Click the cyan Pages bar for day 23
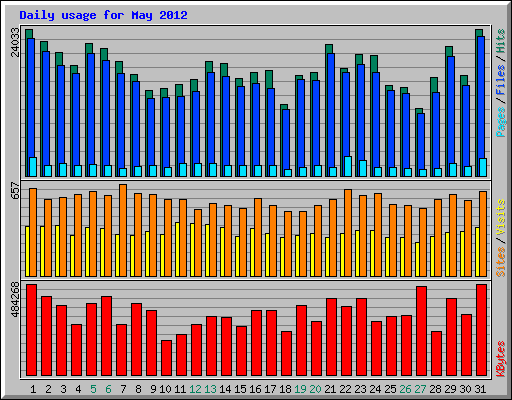 363,168
